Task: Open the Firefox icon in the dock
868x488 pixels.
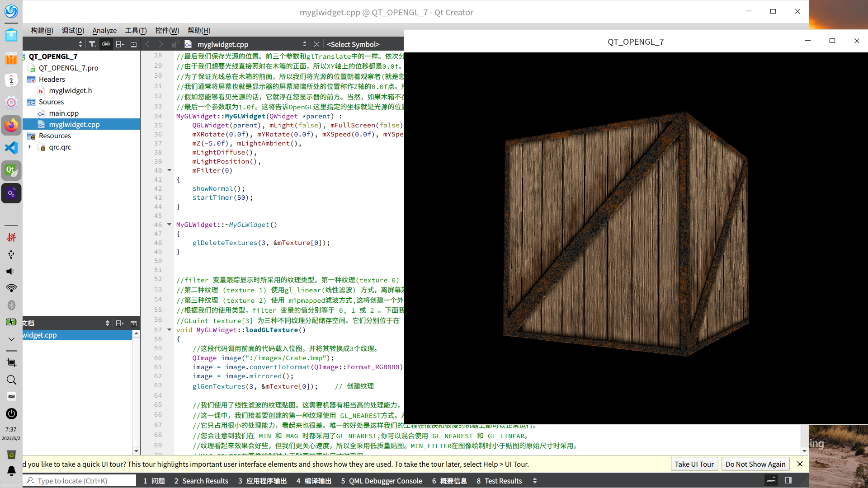Action: click(x=11, y=125)
